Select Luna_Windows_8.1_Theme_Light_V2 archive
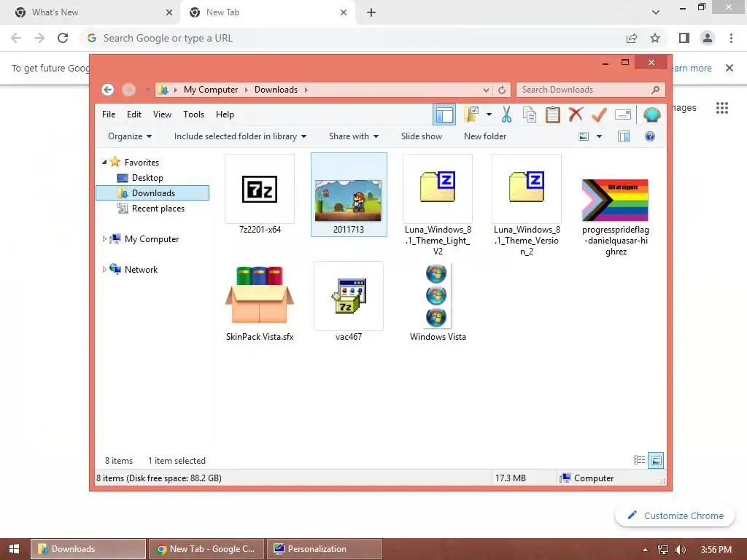 [438, 205]
